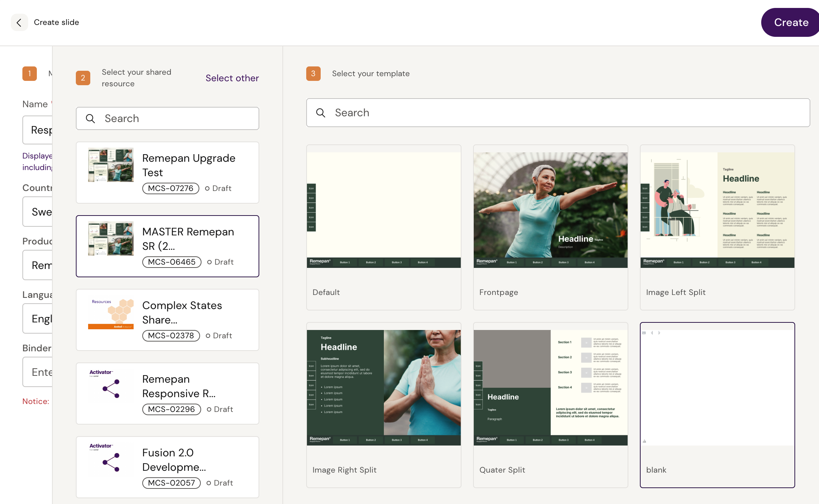Click Remepan Responsive share icon thumbnail

(111, 388)
